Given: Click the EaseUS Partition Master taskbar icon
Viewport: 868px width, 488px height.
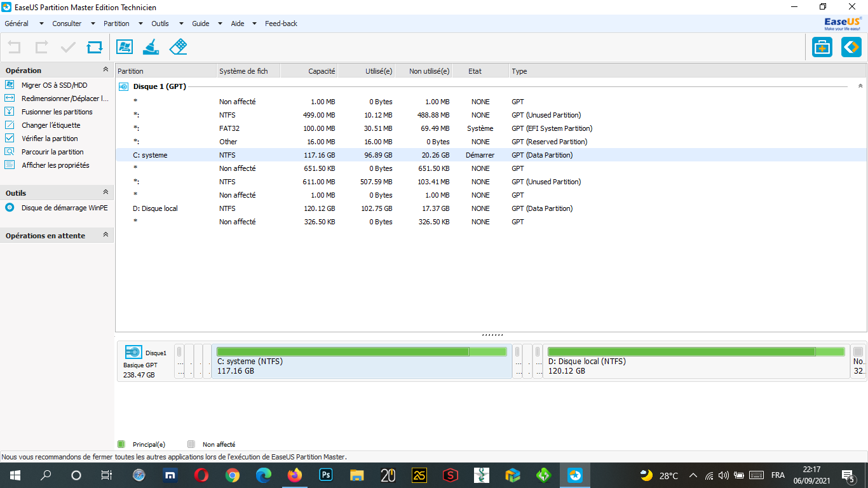Looking at the screenshot, I should pos(575,475).
